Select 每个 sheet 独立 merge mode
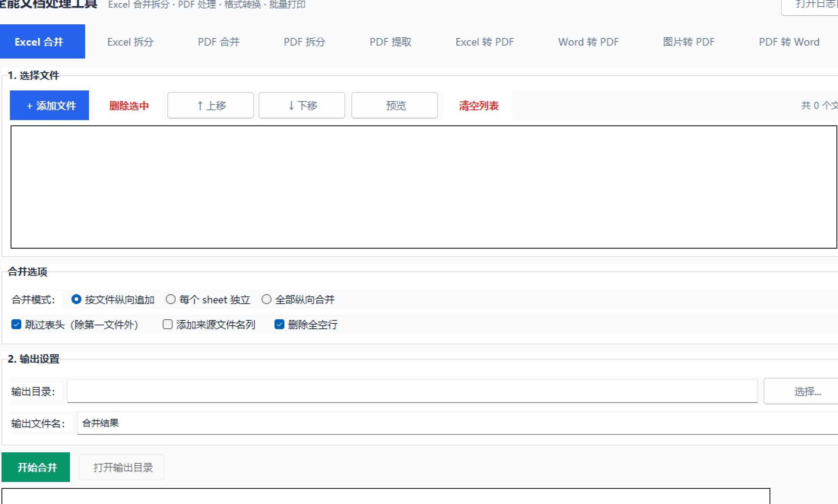 click(x=208, y=300)
